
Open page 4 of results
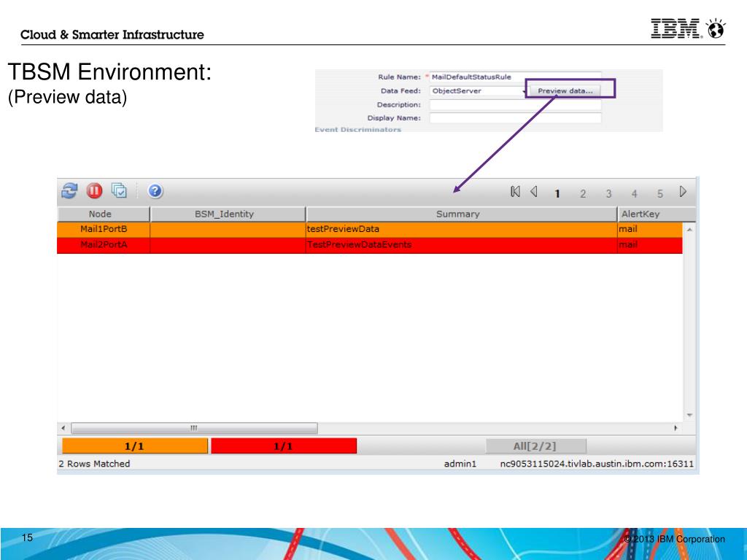click(x=634, y=194)
